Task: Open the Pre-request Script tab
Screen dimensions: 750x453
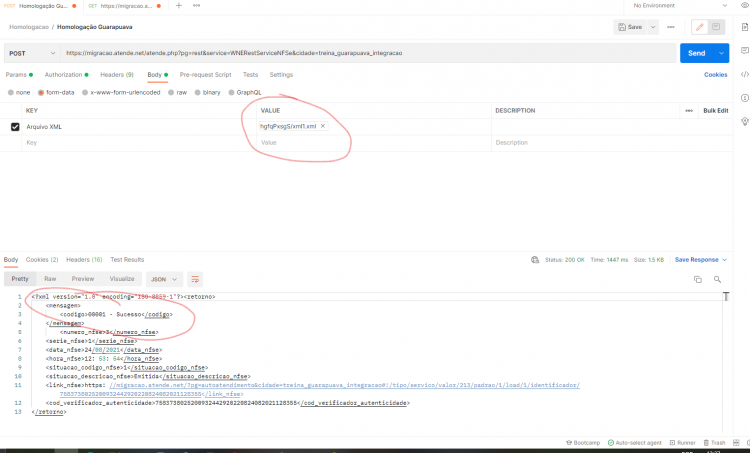Action: pyautogui.click(x=205, y=75)
